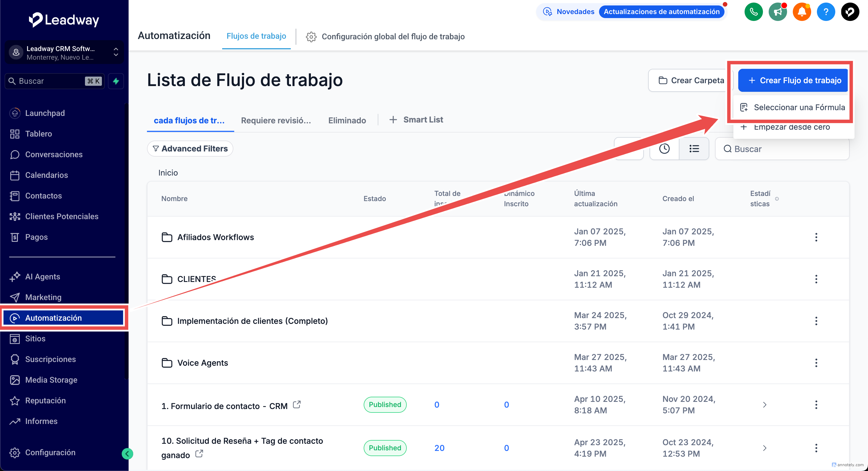Click the lightning bolt quick actions icon
Image resolution: width=868 pixels, height=471 pixels.
(x=116, y=81)
